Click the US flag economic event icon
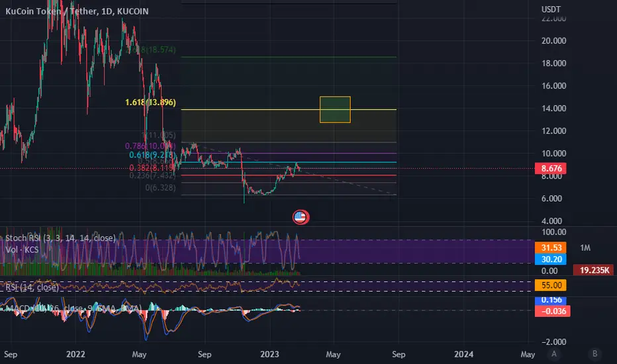Viewport: 617px width, 364px height. click(301, 217)
